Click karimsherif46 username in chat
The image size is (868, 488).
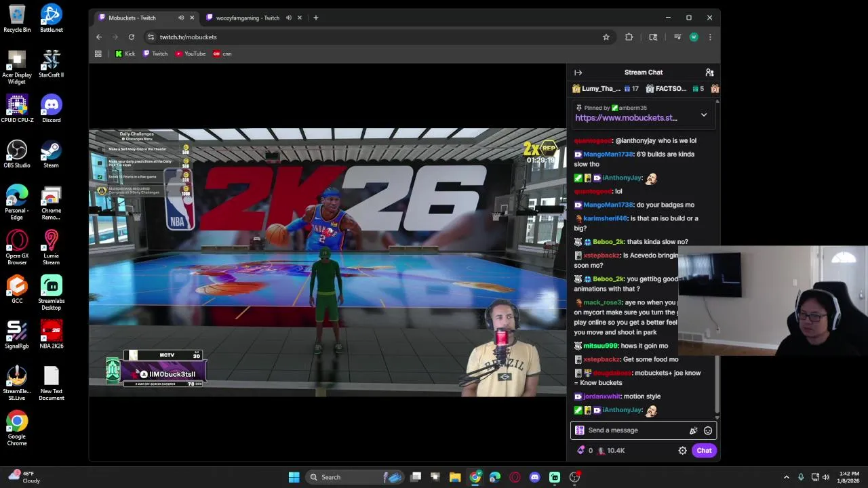[x=605, y=218]
